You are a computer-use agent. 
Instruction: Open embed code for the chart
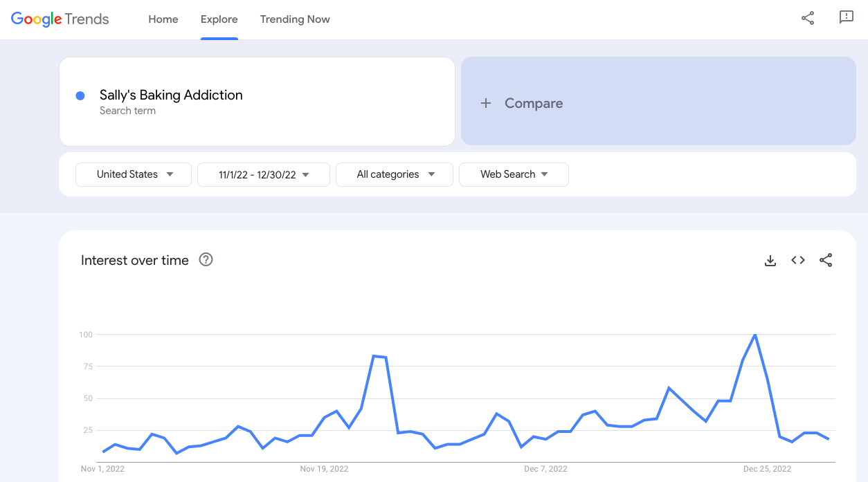click(797, 261)
